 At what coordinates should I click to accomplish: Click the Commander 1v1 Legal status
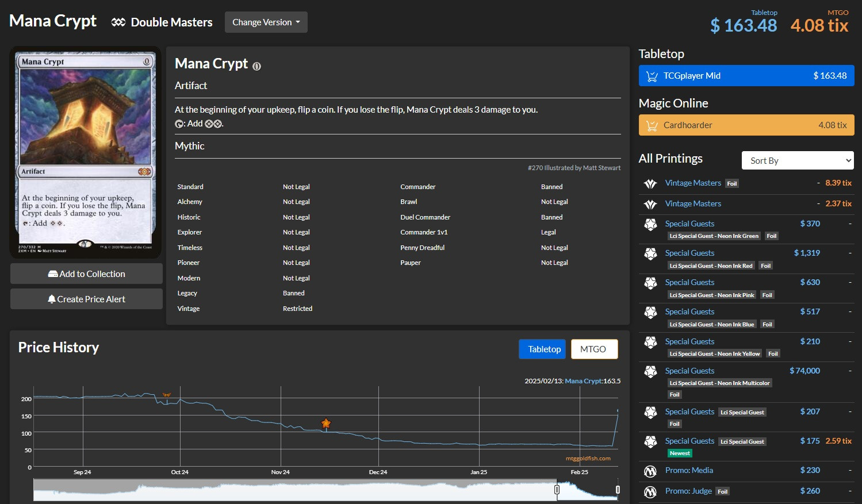pyautogui.click(x=549, y=232)
